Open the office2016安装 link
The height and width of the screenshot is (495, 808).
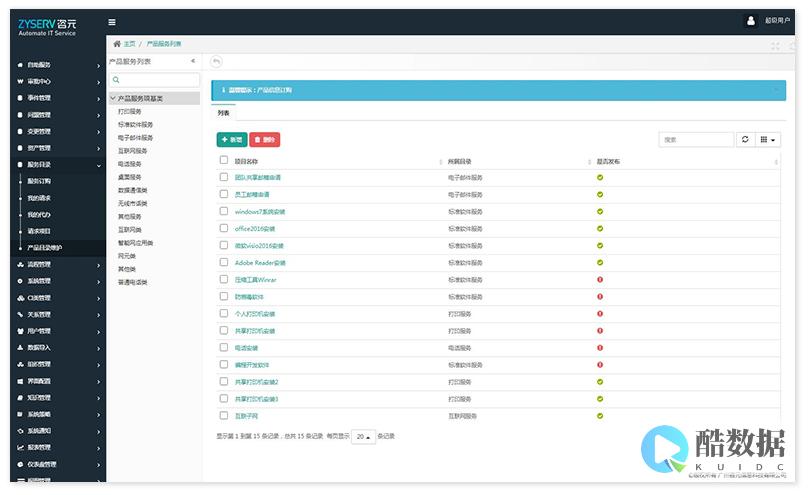click(x=255, y=229)
